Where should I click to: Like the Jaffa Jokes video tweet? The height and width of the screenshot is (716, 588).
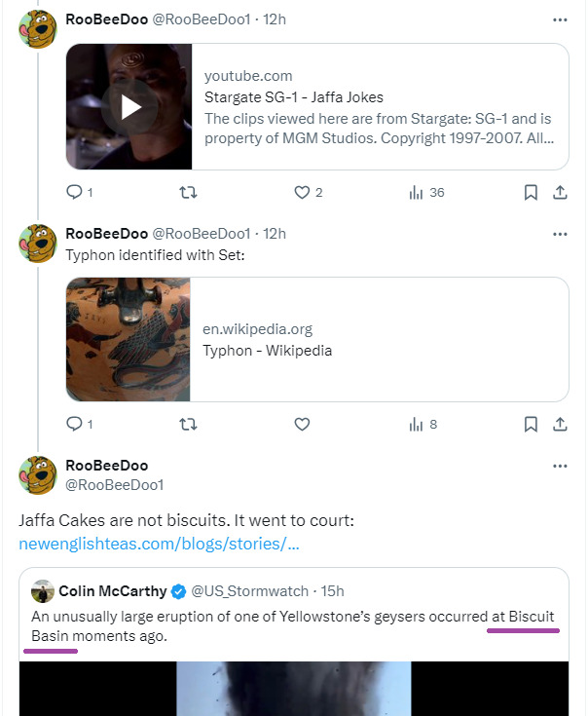click(x=302, y=193)
